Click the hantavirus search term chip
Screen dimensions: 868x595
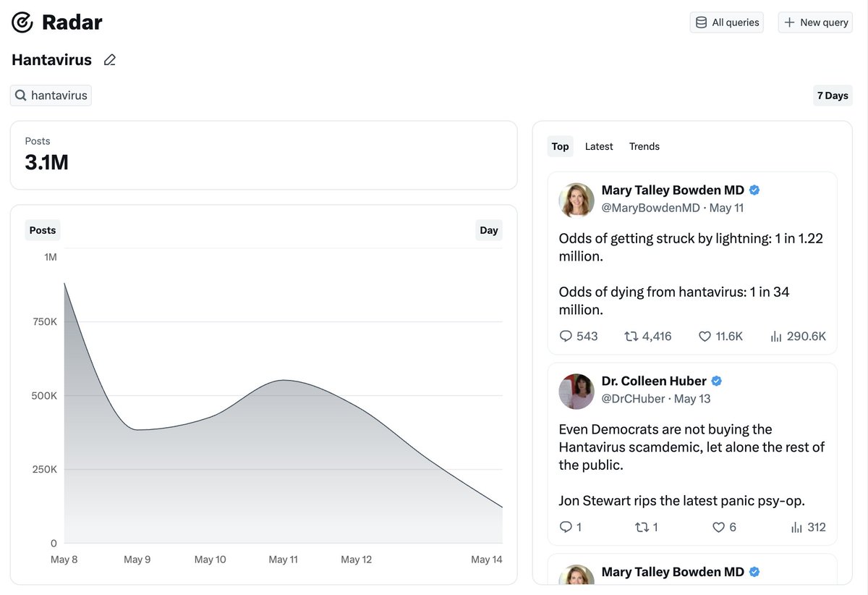tap(51, 96)
